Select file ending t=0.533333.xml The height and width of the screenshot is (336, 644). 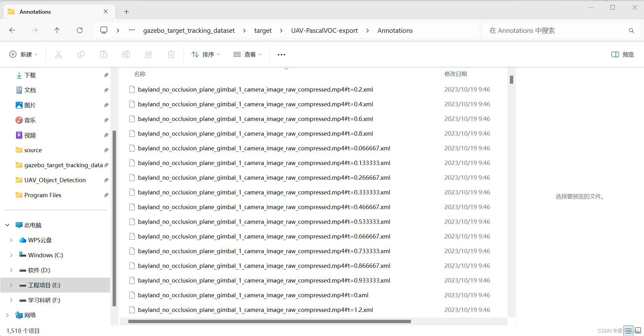[x=264, y=222]
